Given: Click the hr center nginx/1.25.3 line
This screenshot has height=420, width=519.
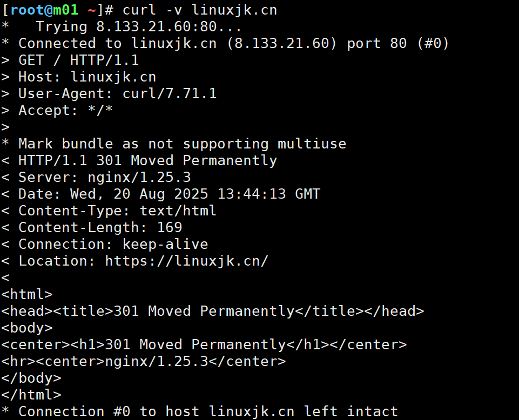Looking at the screenshot, I should [144, 361].
